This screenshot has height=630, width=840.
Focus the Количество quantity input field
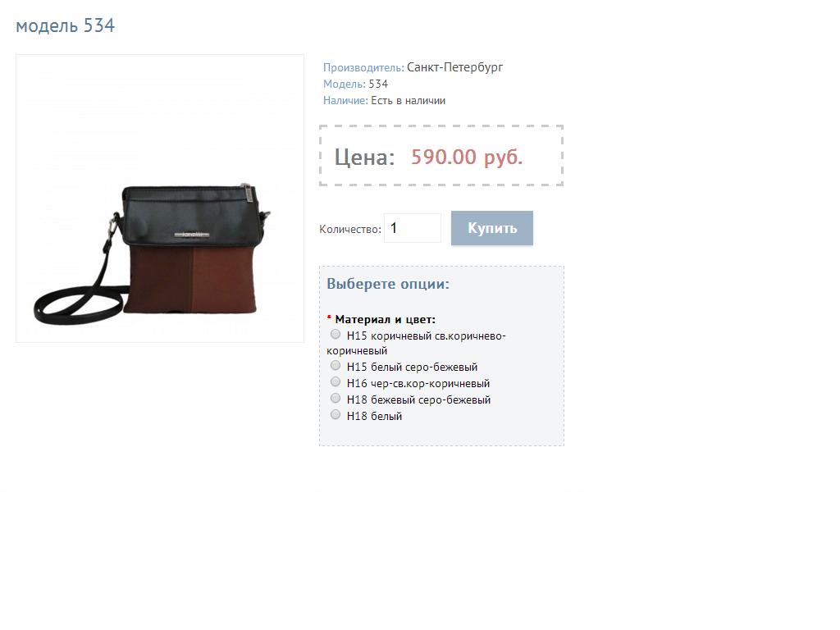413,228
